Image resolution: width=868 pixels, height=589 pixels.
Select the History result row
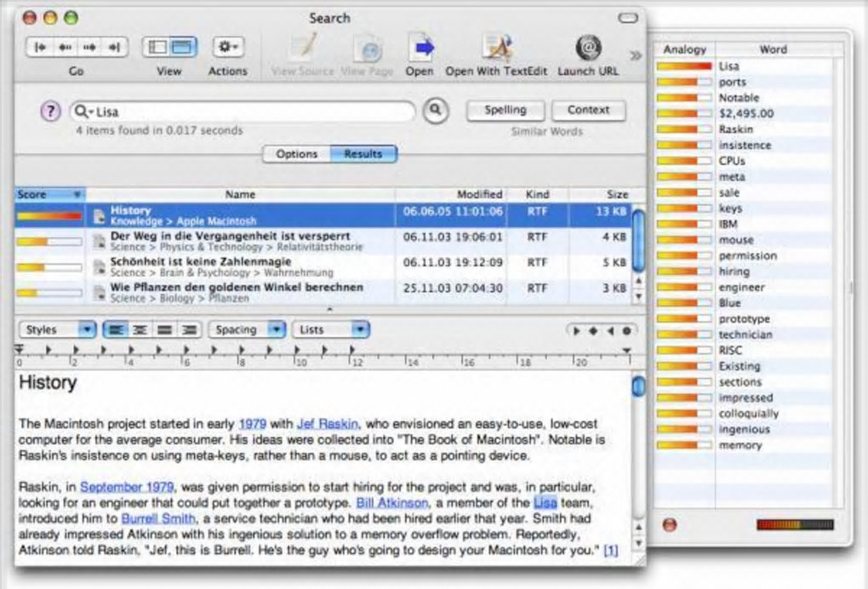tap(323, 215)
